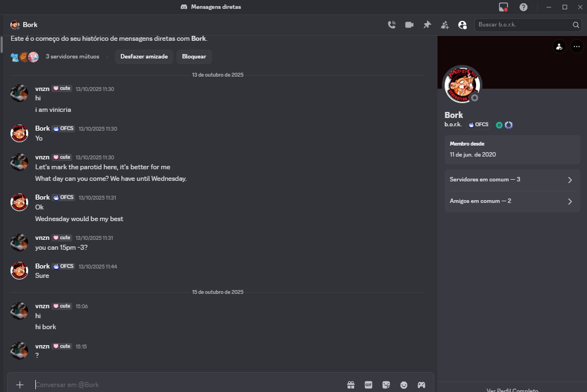587x392 pixels.
Task: Click the Bork name in chat header
Action: pyautogui.click(x=30, y=25)
